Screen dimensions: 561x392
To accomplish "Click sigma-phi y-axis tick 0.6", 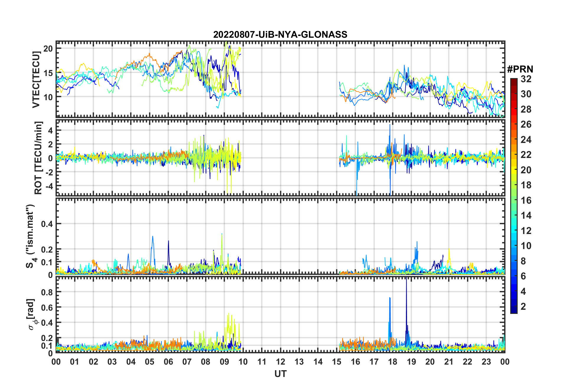I will [47, 307].
